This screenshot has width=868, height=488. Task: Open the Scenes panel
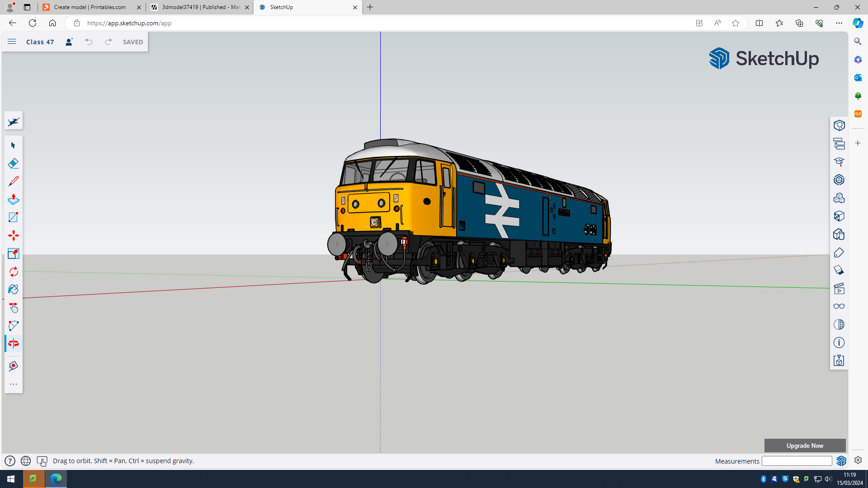pyautogui.click(x=839, y=288)
